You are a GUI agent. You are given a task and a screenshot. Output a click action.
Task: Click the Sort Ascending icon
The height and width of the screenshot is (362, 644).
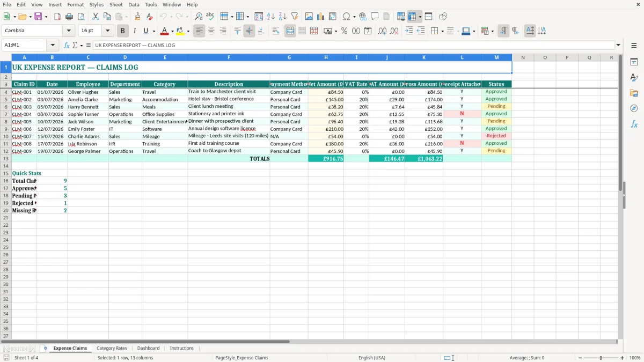[271, 17]
